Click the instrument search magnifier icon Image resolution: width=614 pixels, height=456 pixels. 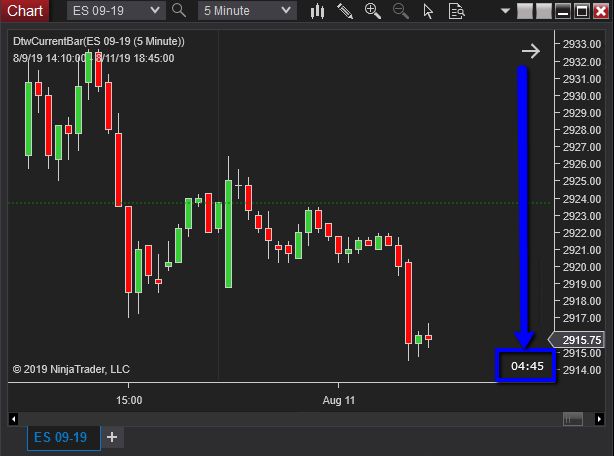(179, 11)
